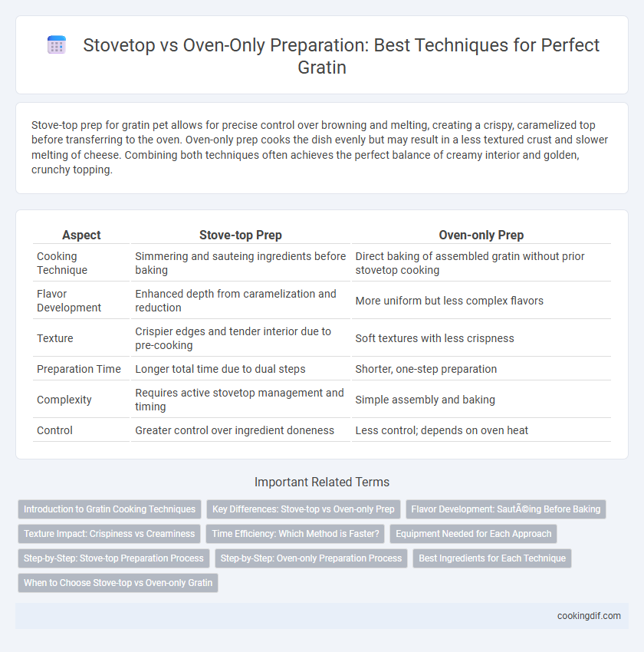Click the calendar grid icon beside title
Image resolution: width=644 pixels, height=652 pixels.
[57, 45]
